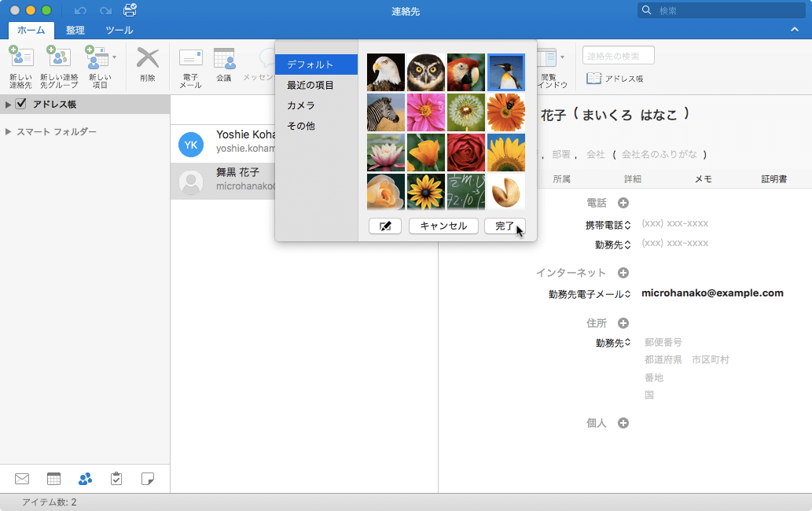Click the 新しい連絡先グループ icon
This screenshot has height=511, width=812.
58,57
